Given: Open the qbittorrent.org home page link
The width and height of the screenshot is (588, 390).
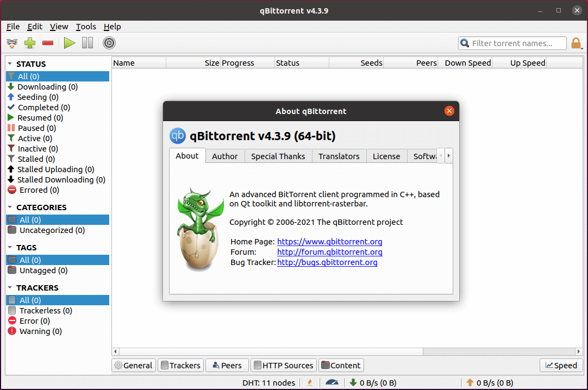Looking at the screenshot, I should (x=330, y=242).
